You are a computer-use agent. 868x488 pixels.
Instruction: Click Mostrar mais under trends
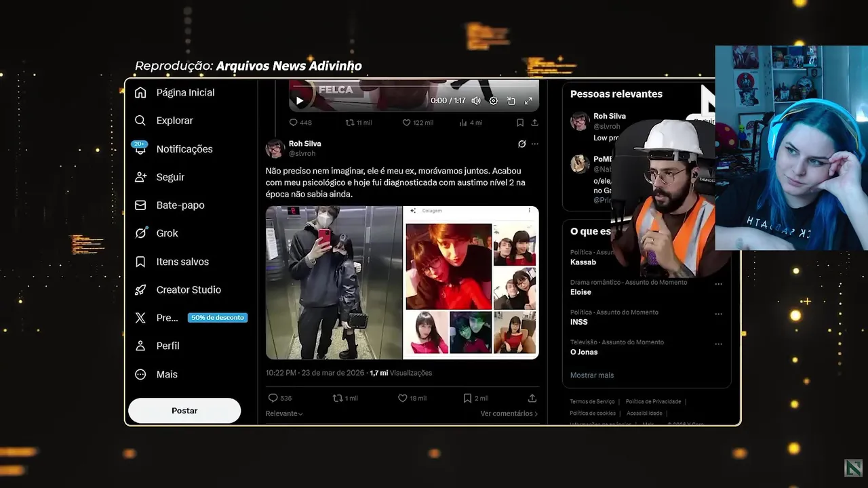592,375
